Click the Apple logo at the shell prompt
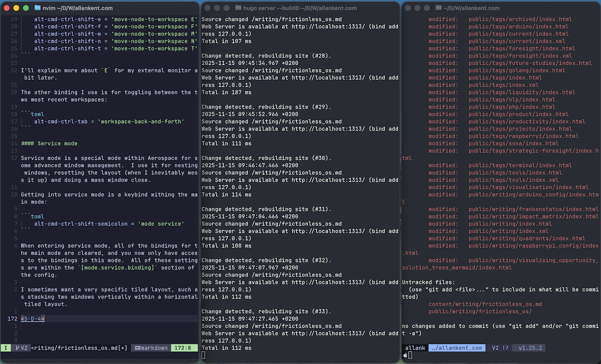Screen dimensions: 601x364 tap(405, 355)
